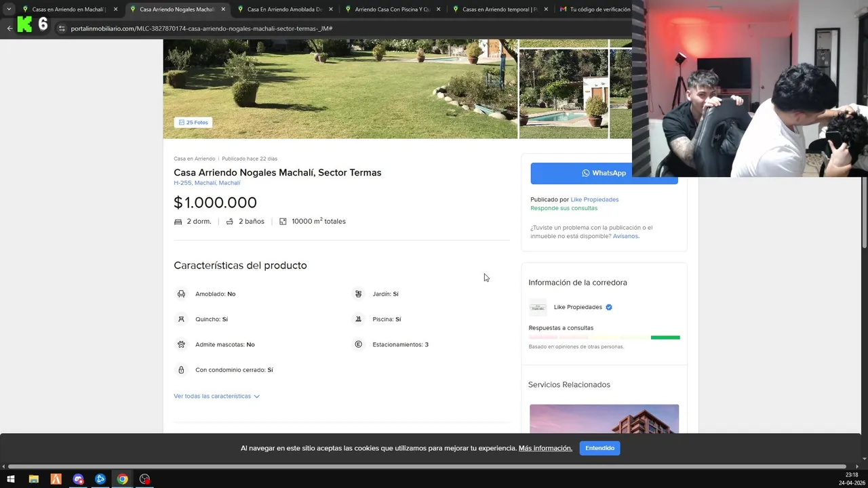Open the Windows Start menu

[11, 479]
